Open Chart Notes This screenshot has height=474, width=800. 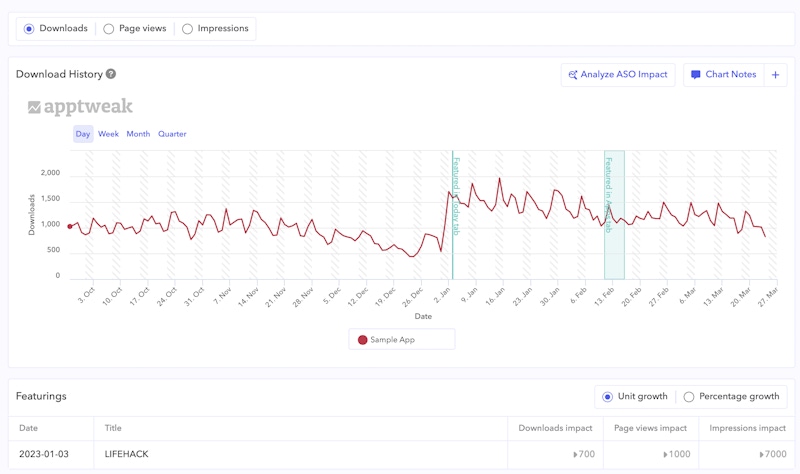723,75
